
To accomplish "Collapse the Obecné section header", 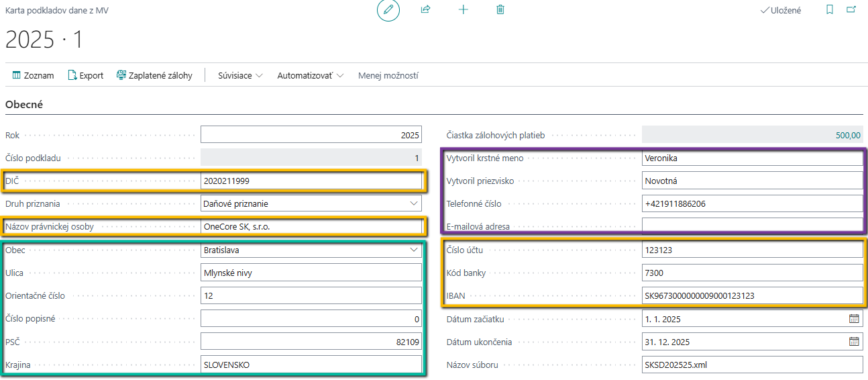I will click(x=24, y=104).
